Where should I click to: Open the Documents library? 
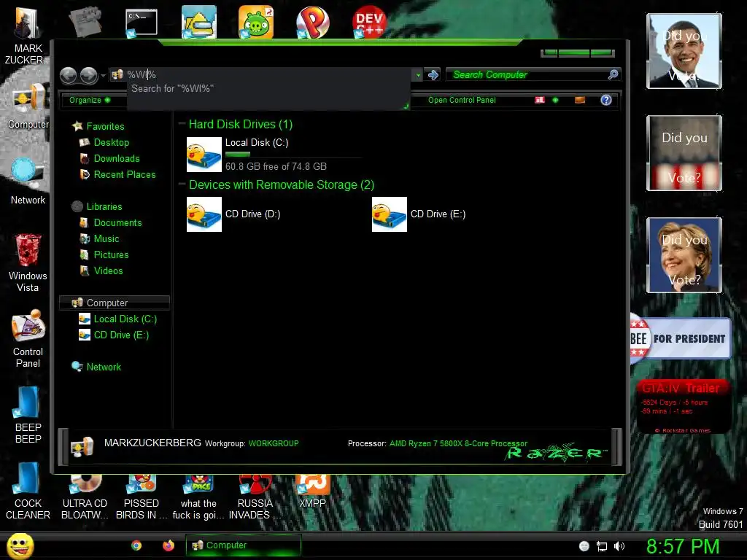coord(117,223)
